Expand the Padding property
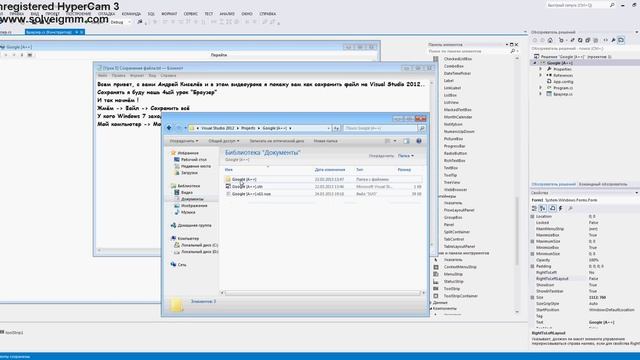Screen dimensions: 640x360 point(533,267)
